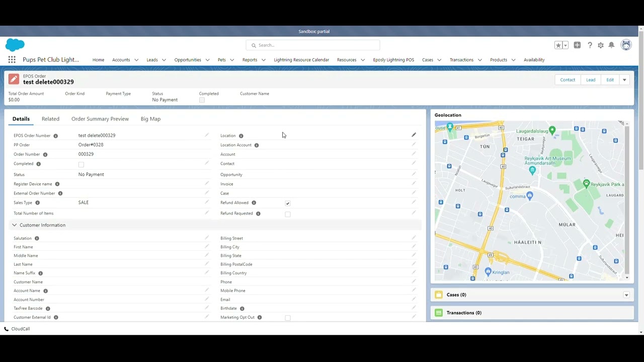Click info icon next to Sales Type
Image resolution: width=644 pixels, height=362 pixels.
click(x=37, y=203)
